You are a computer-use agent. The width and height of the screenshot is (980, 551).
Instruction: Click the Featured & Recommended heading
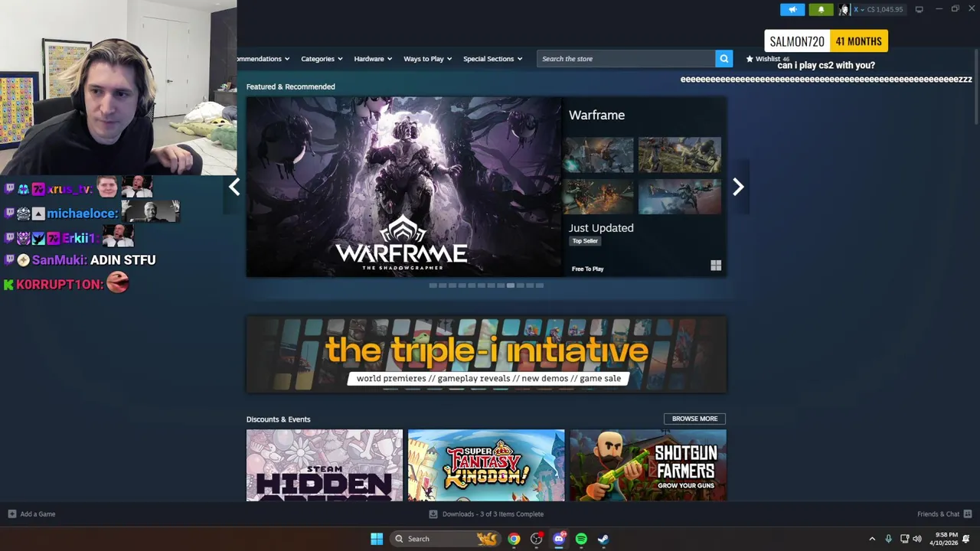290,86
